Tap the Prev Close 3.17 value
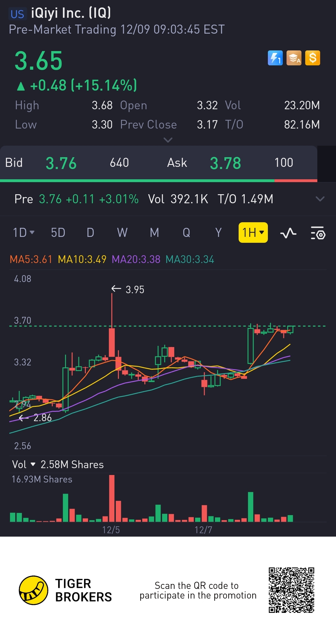This screenshot has height=644, width=336. [x=207, y=125]
